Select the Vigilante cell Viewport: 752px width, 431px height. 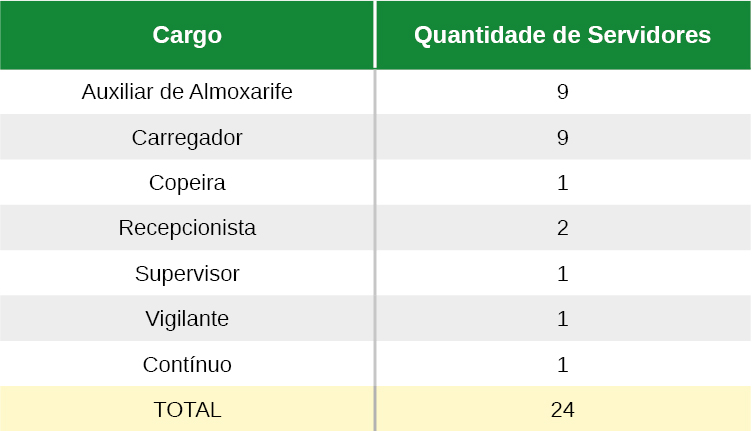click(187, 319)
